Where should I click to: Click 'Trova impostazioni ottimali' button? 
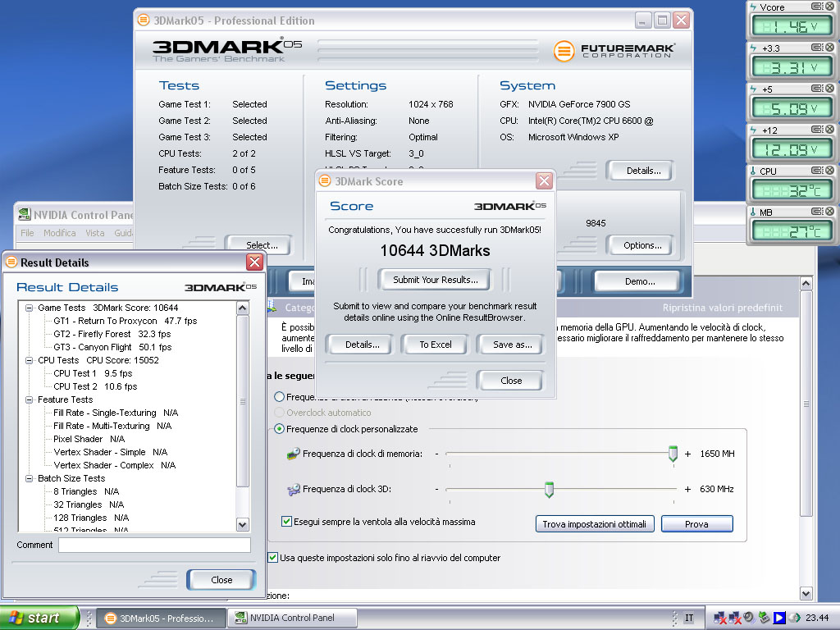point(595,524)
